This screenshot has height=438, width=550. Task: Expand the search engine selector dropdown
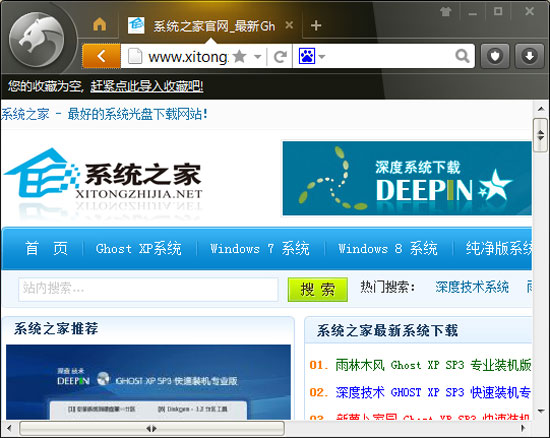coord(322,56)
